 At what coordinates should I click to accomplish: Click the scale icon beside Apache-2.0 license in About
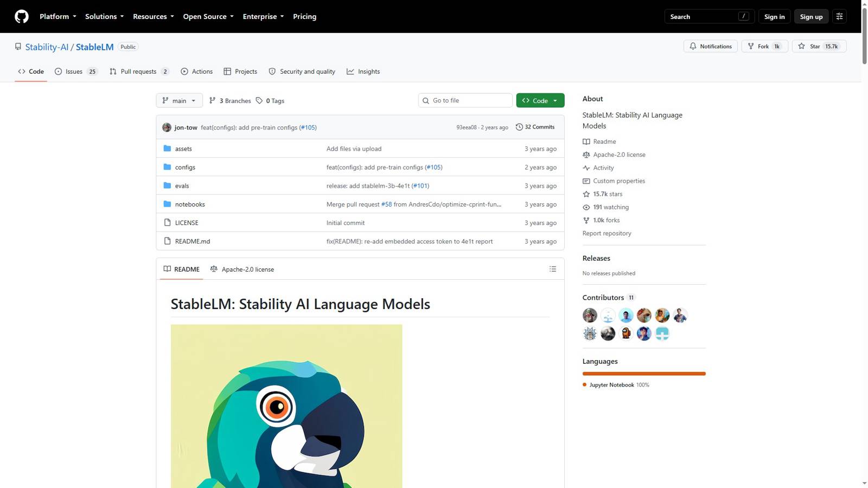pos(586,155)
